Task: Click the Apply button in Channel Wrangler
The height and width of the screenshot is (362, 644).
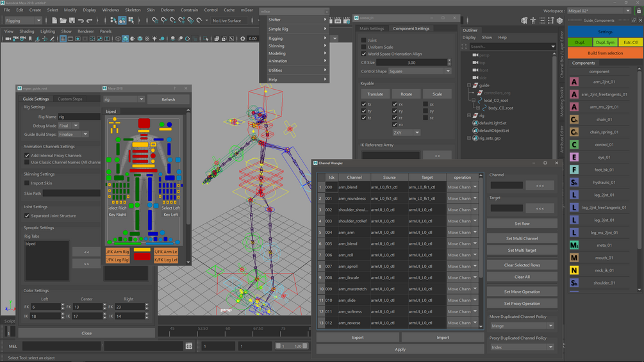Action: pos(400,349)
